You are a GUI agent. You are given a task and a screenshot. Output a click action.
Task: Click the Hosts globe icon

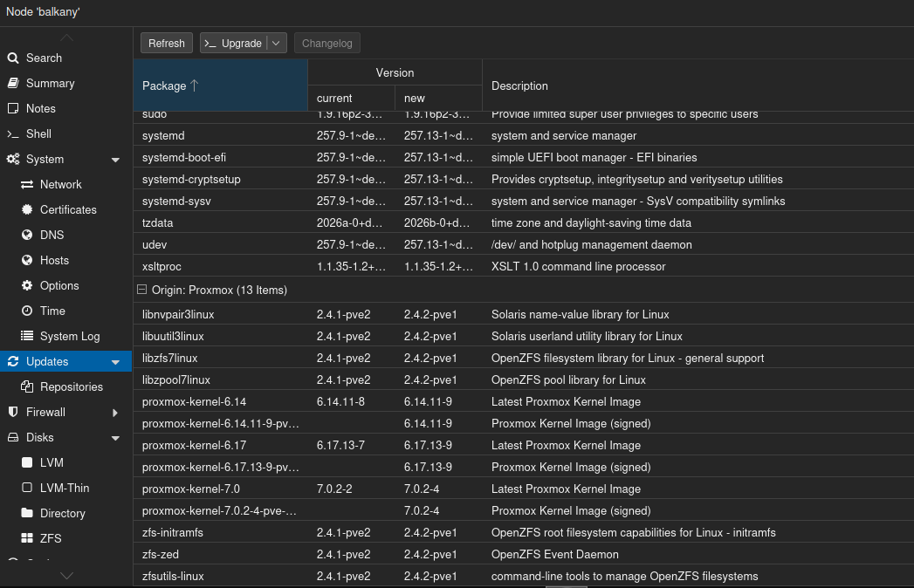tap(27, 261)
